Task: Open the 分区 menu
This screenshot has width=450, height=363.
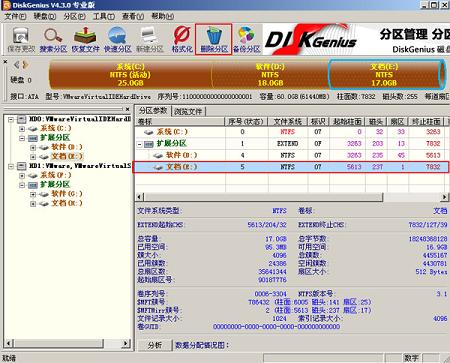Action: tap(74, 16)
